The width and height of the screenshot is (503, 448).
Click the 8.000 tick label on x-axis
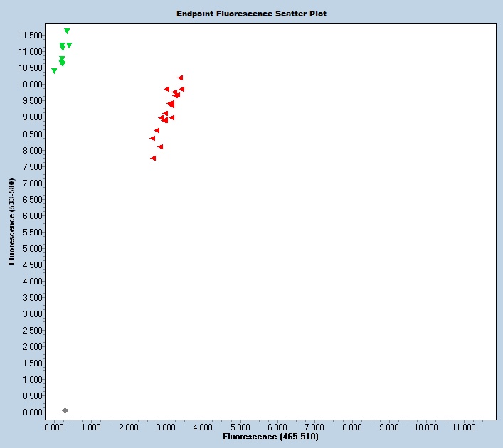tap(352, 427)
